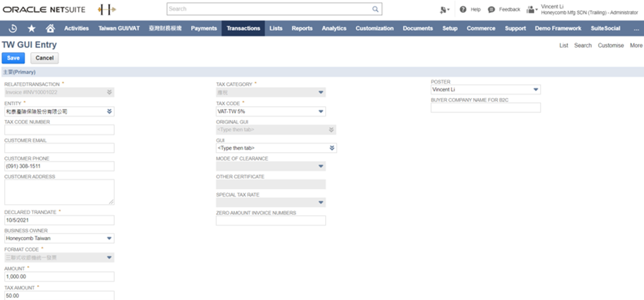
Task: Open the Customise link
Action: pos(610,46)
